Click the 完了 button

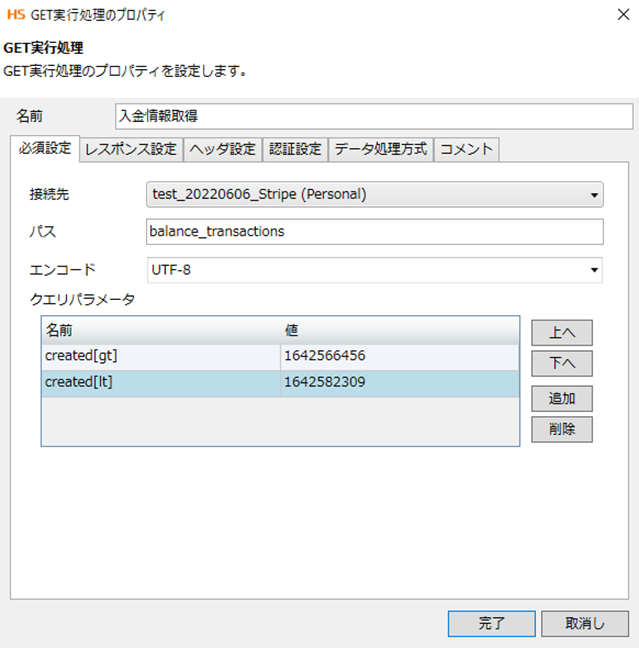click(x=492, y=623)
